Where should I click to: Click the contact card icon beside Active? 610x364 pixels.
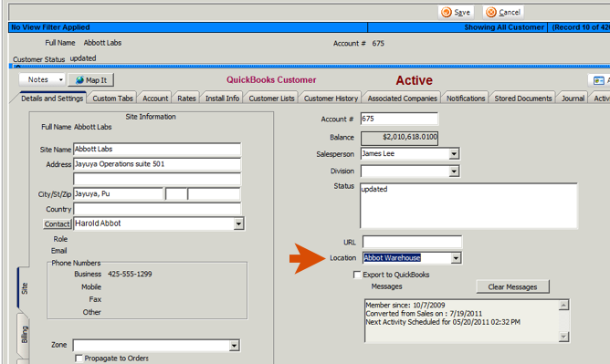(598, 80)
